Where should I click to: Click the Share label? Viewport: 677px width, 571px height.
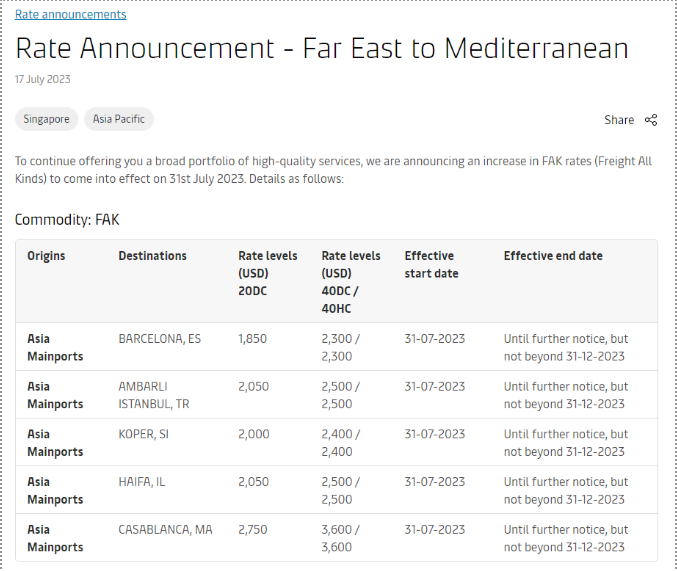pos(619,120)
